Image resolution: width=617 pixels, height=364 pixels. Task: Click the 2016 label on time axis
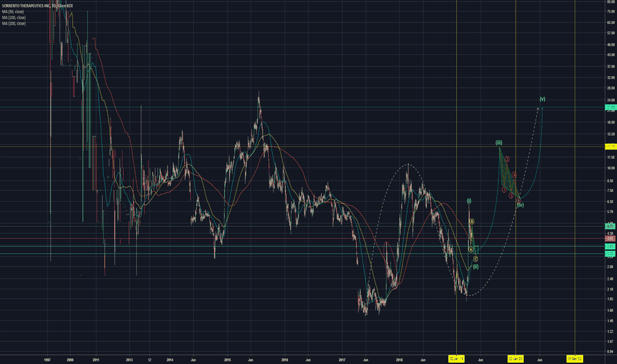285,359
